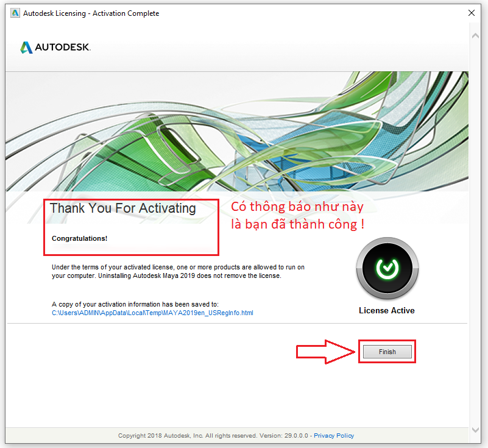Click the Finish button
The height and width of the screenshot is (448, 488).
pyautogui.click(x=387, y=351)
